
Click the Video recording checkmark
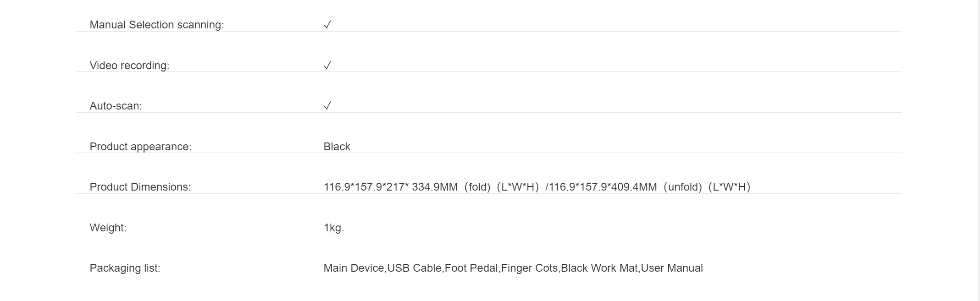(x=327, y=66)
